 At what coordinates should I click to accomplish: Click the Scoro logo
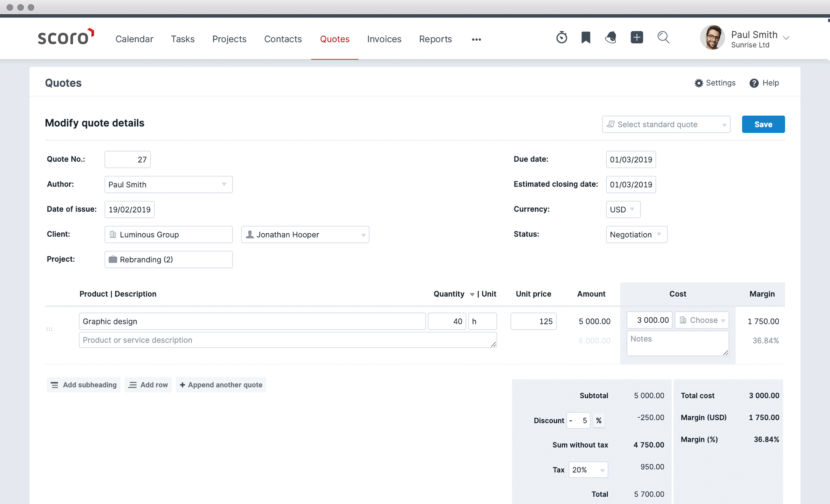pyautogui.click(x=66, y=37)
